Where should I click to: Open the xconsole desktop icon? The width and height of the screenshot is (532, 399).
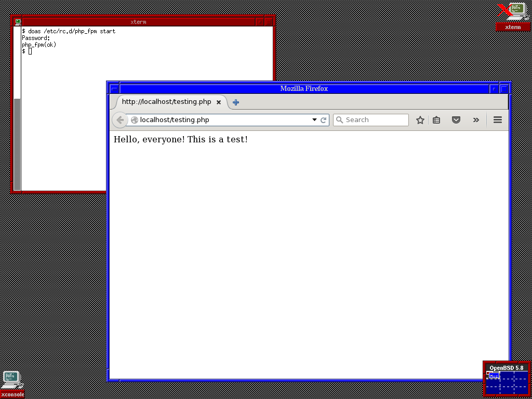pos(12,380)
